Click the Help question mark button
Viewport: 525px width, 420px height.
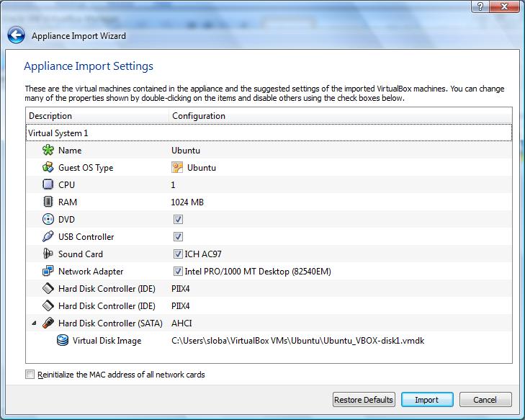[480, 6]
